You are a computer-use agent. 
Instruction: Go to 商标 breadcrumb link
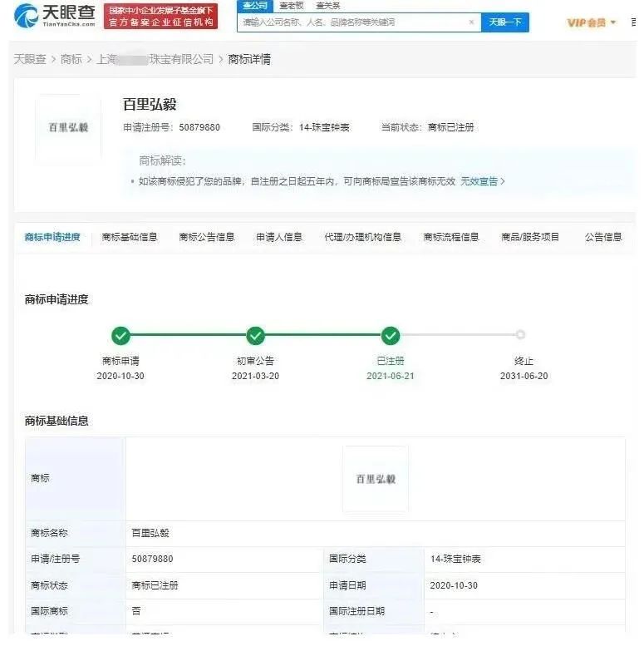point(71,59)
